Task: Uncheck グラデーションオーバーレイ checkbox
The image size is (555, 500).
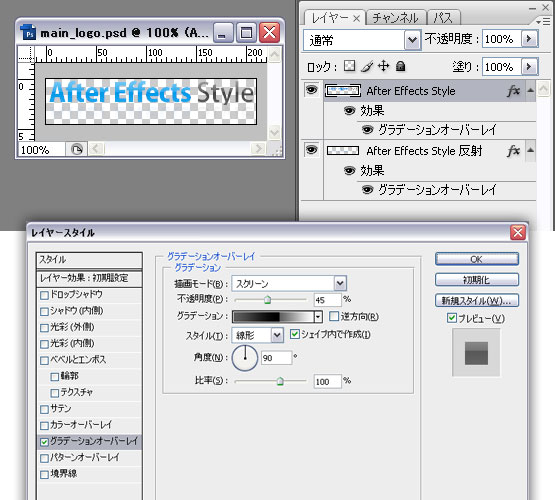Action: (44, 442)
